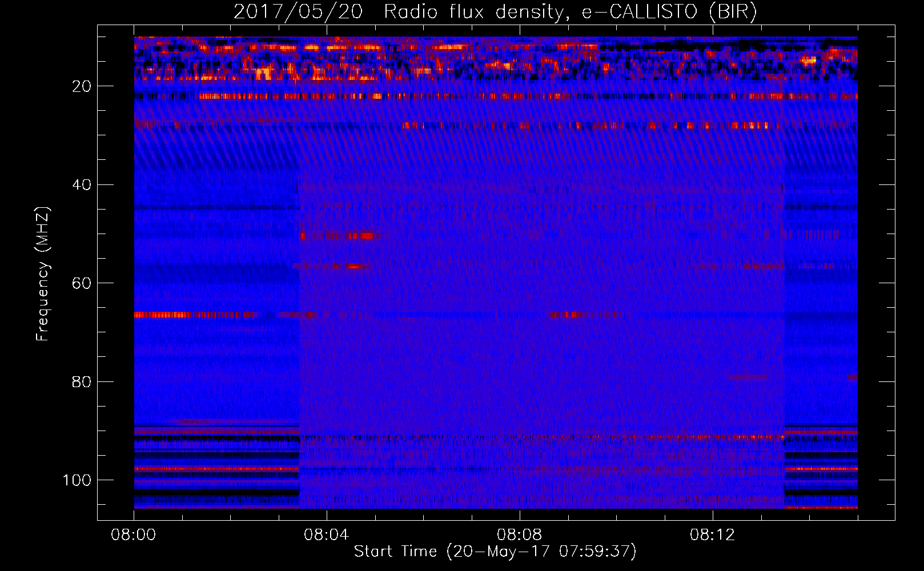Click the 08:00 time tick label
The image size is (924, 571).
pyautogui.click(x=134, y=535)
